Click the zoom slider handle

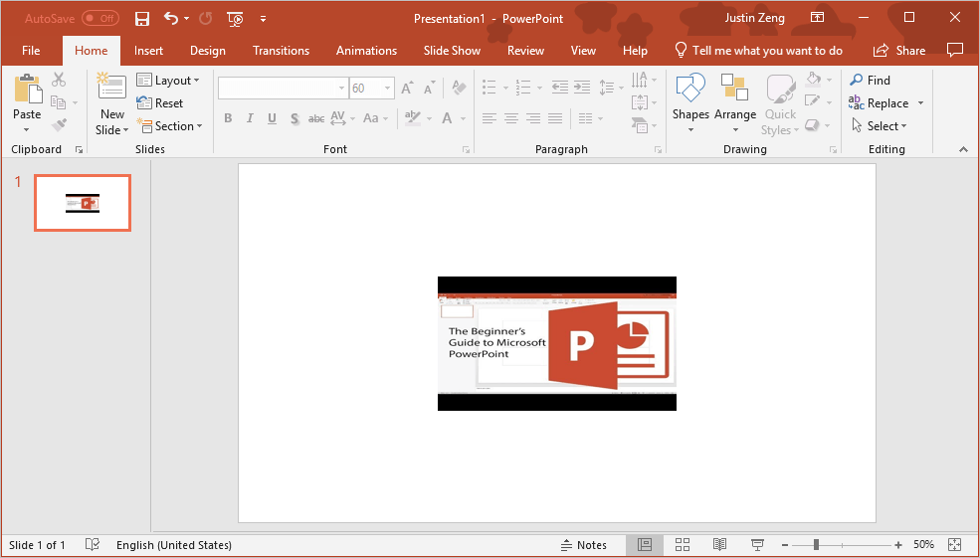(x=816, y=545)
